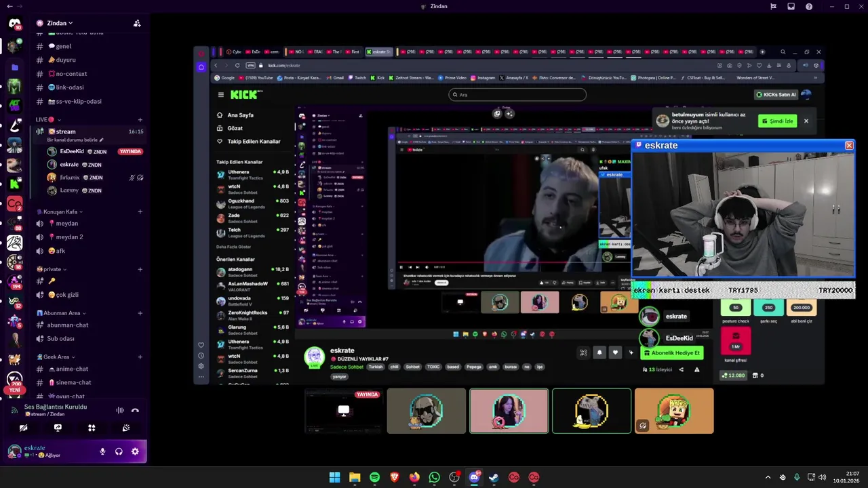
Task: Turn on camera in voice panel
Action: click(x=23, y=428)
